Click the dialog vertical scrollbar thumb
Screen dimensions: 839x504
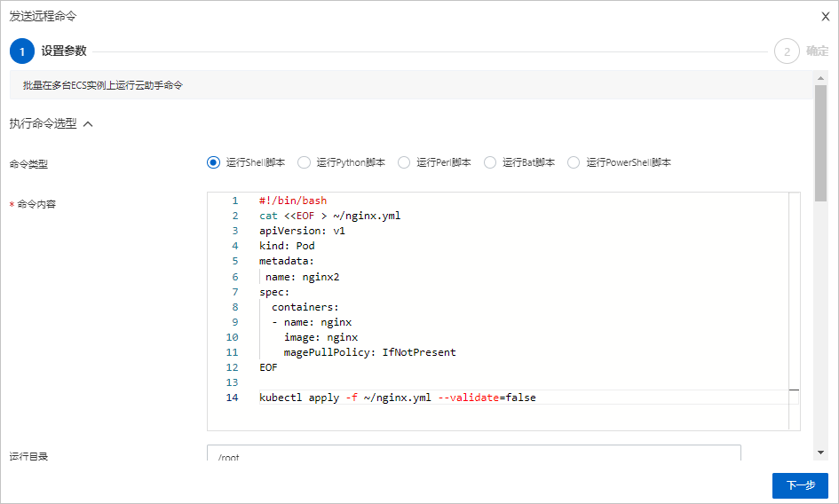point(821,142)
